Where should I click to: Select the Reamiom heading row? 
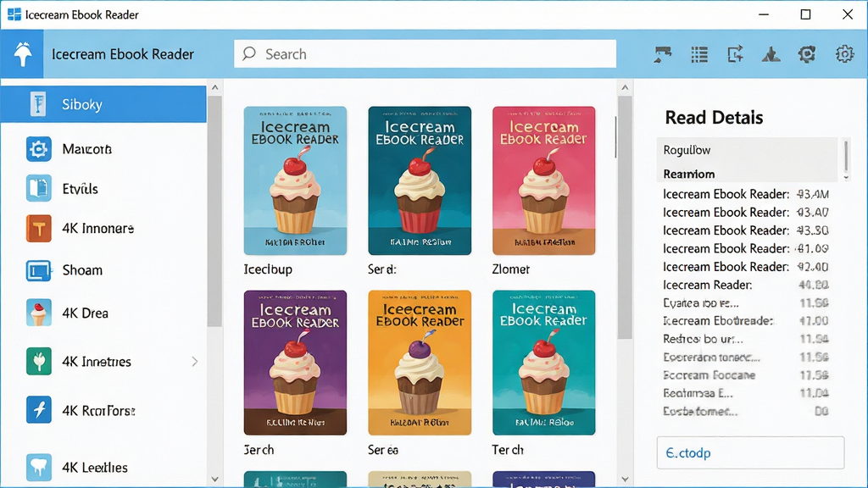748,174
